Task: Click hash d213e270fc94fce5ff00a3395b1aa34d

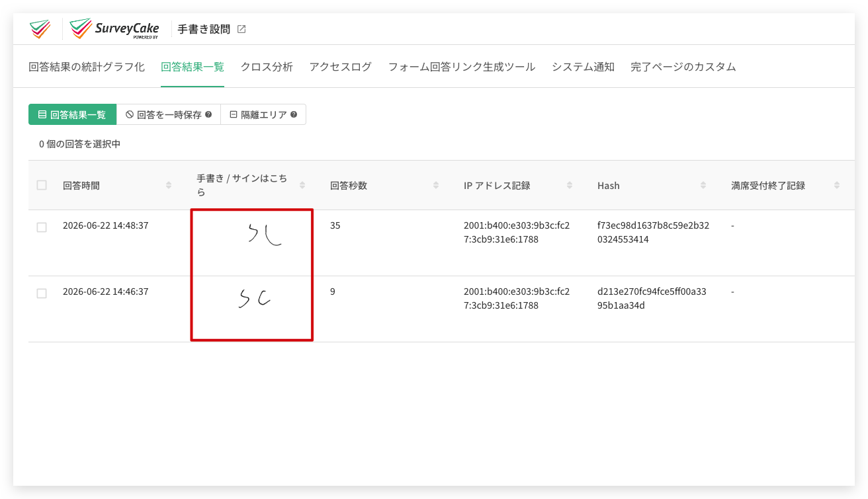Action: 652,299
